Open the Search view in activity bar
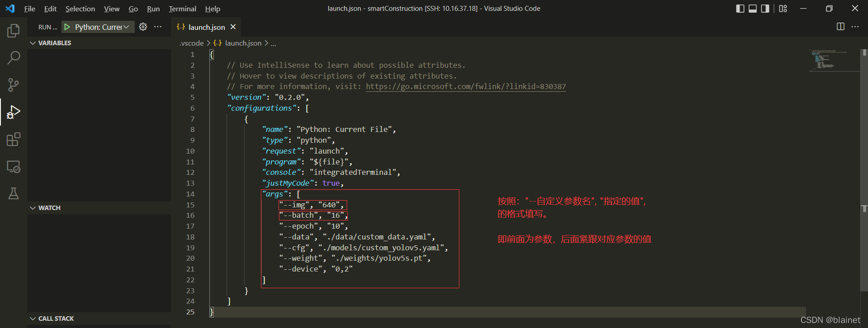The image size is (868, 328). (x=14, y=58)
